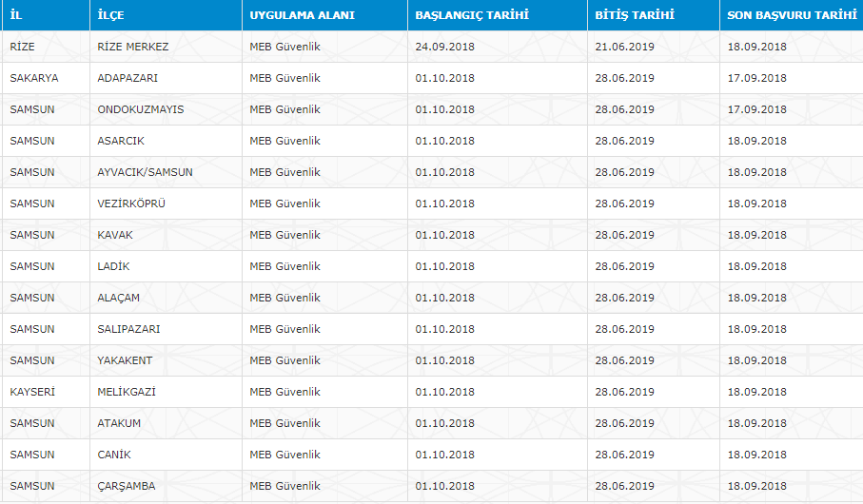The image size is (863, 504).
Task: Select the ÇARŞAMBA district cell
Action: point(126,486)
